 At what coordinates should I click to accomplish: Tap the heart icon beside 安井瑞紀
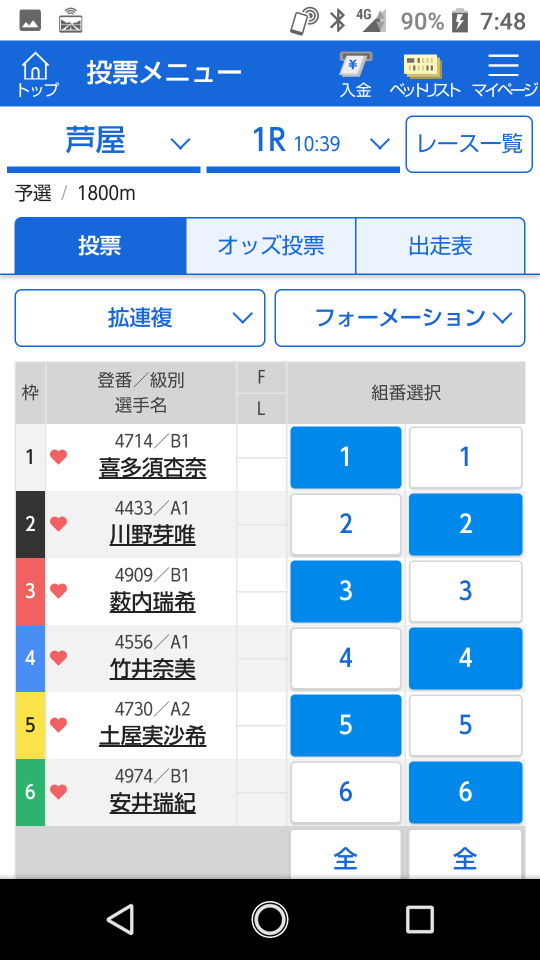tap(58, 792)
